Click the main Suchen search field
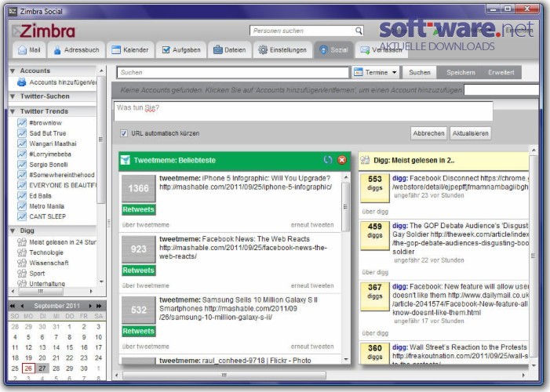550x392 pixels. tap(233, 72)
